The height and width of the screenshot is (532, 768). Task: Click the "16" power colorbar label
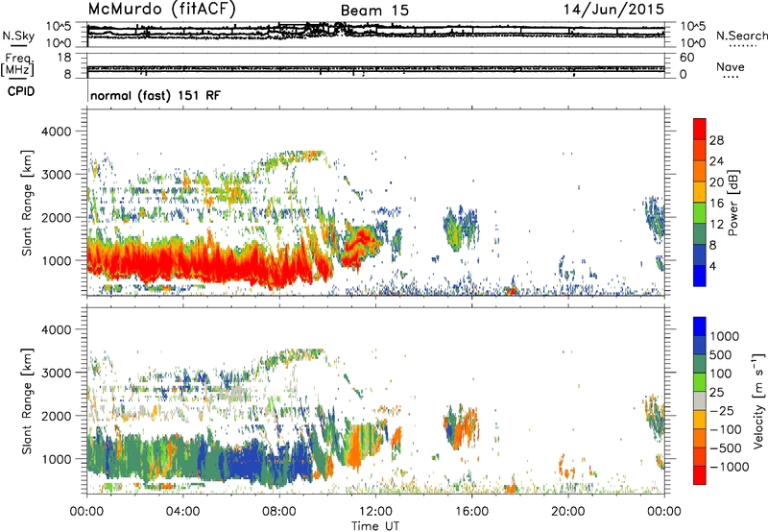(x=716, y=204)
